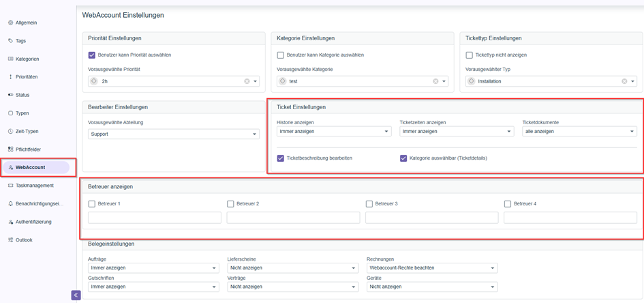644x303 pixels.
Task: Clear the preselected category test value
Action: [435, 81]
